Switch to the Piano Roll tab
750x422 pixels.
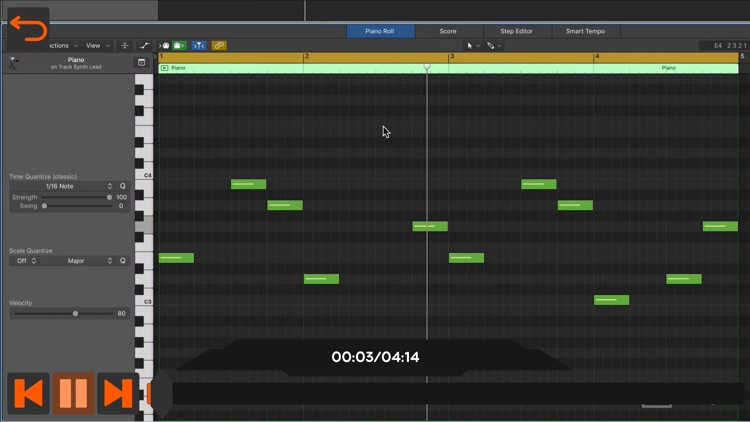tap(380, 31)
